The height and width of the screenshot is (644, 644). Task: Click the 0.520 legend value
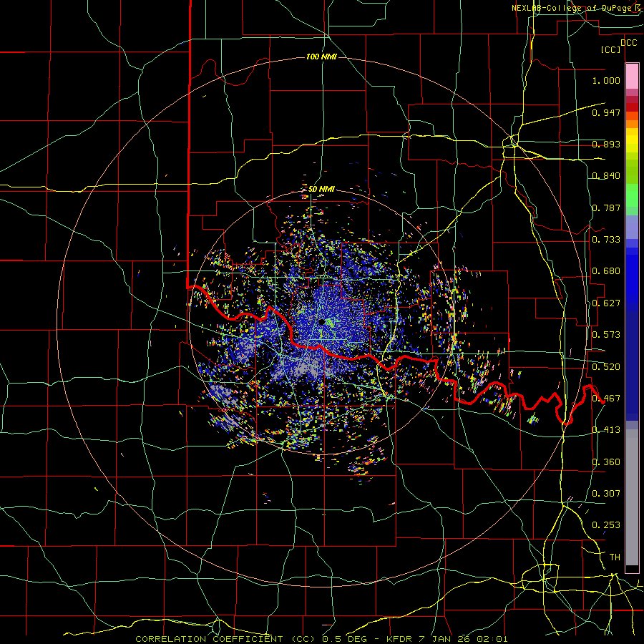tap(606, 367)
